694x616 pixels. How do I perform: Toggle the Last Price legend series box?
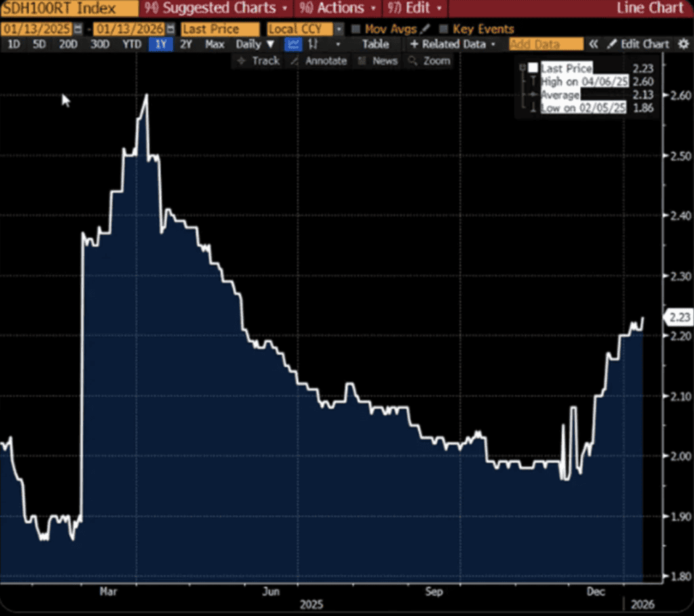click(x=533, y=68)
